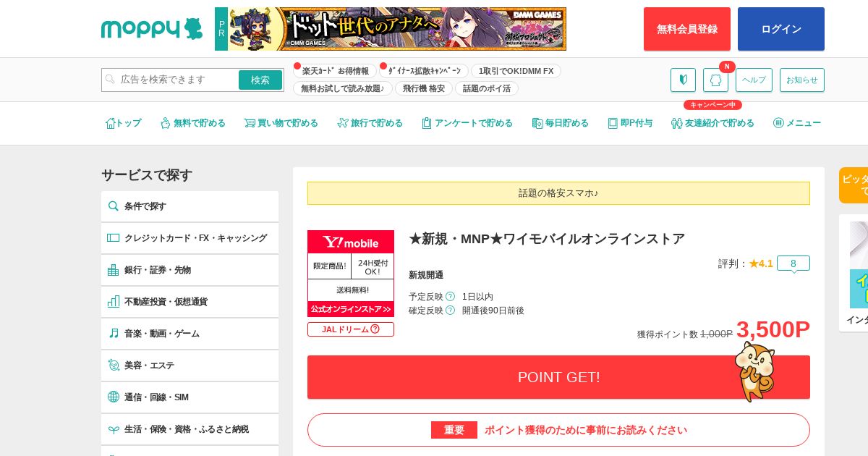The image size is (868, 456).
Task: Select 通信・回線・SIM category
Action: (190, 397)
